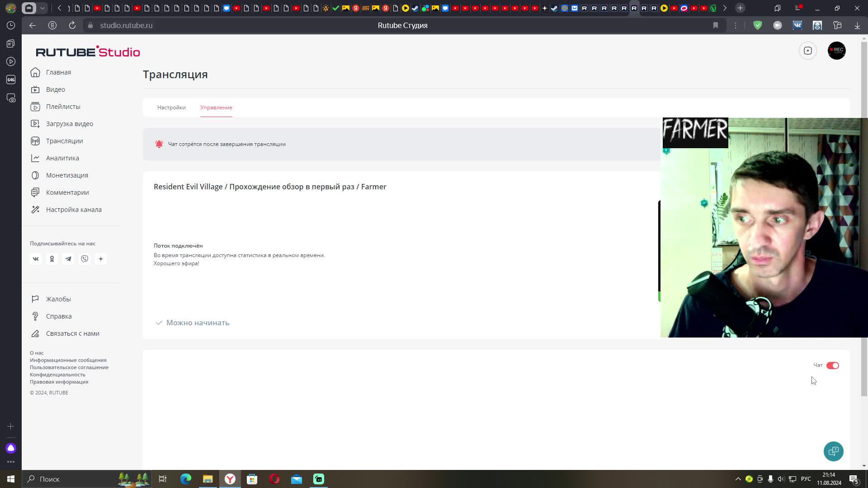Select the Управление tab
The width and height of the screenshot is (868, 488).
click(216, 108)
